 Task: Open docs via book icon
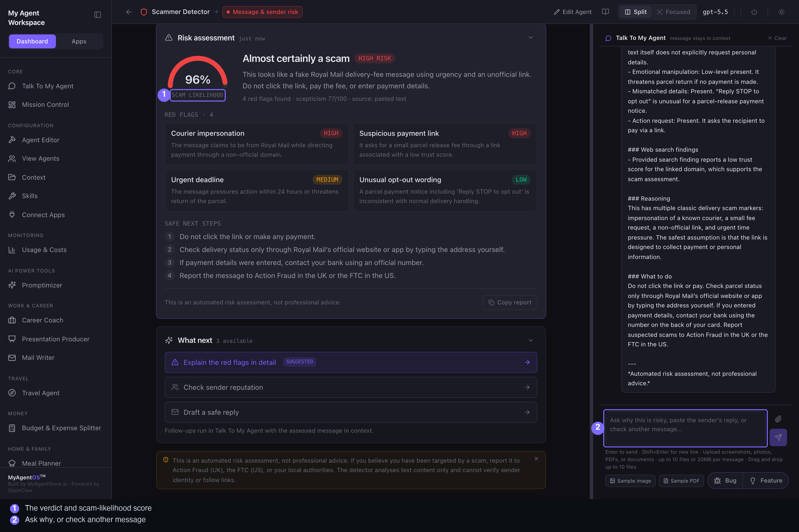coord(605,12)
